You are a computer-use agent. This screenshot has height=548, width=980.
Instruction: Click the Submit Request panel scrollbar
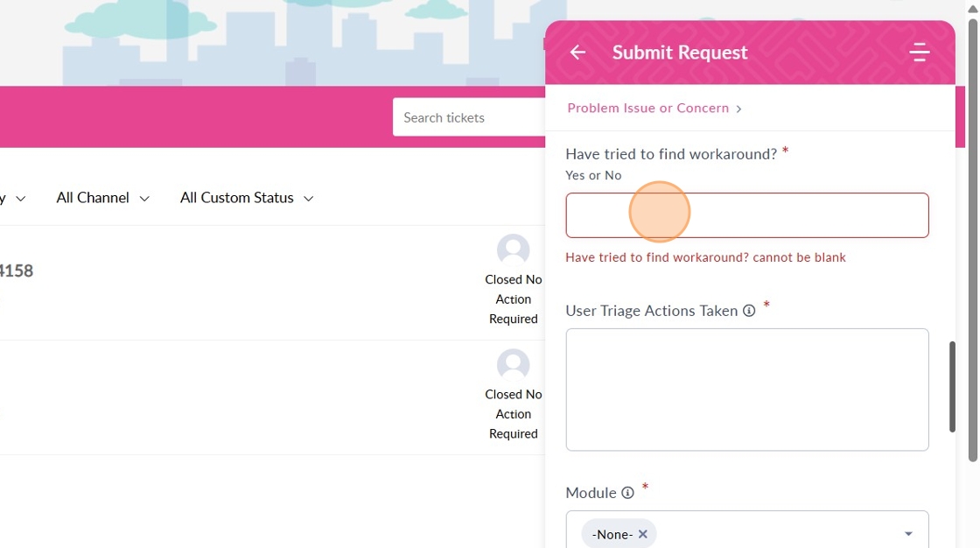pyautogui.click(x=952, y=385)
